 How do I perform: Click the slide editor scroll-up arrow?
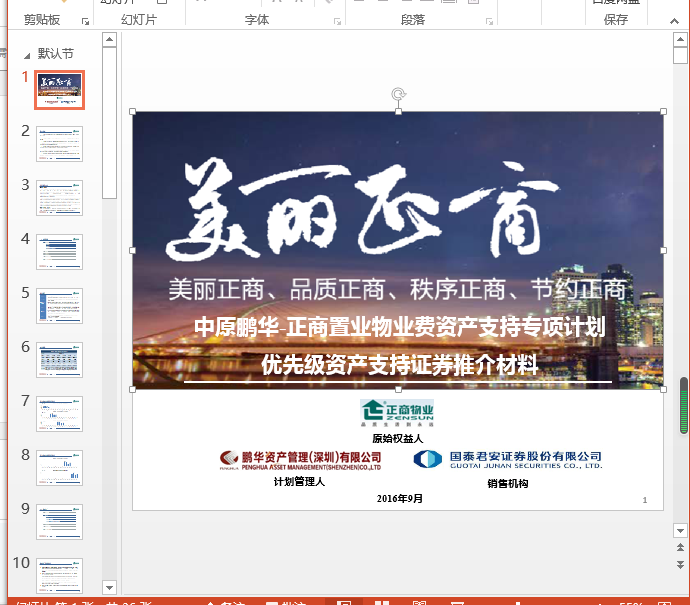(x=680, y=40)
